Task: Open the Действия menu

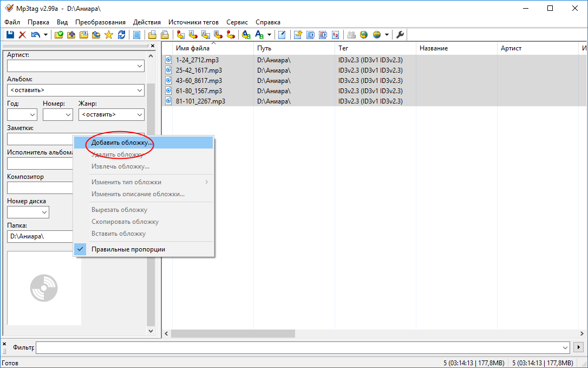Action: (147, 22)
